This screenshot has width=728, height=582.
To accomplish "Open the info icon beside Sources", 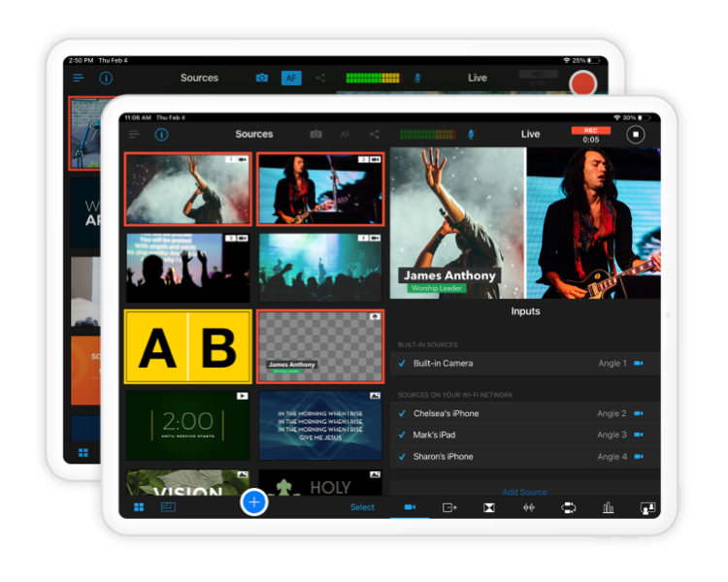I will pos(161,135).
